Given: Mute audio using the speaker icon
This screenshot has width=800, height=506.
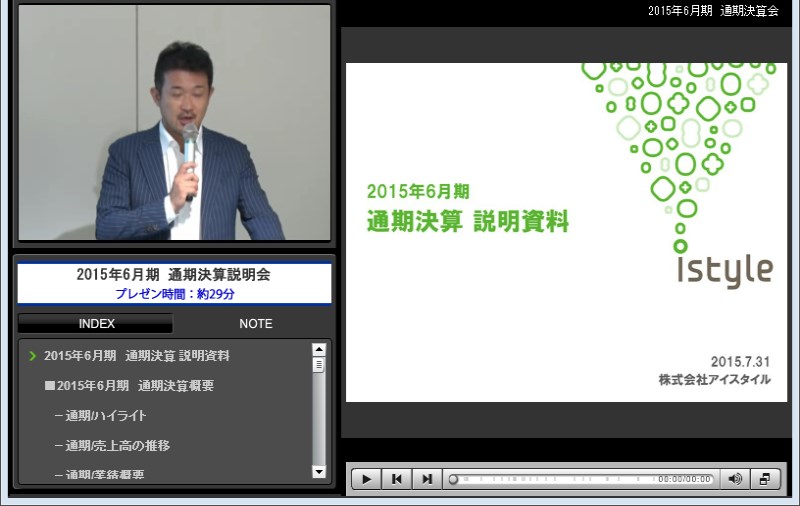Looking at the screenshot, I should 735,479.
